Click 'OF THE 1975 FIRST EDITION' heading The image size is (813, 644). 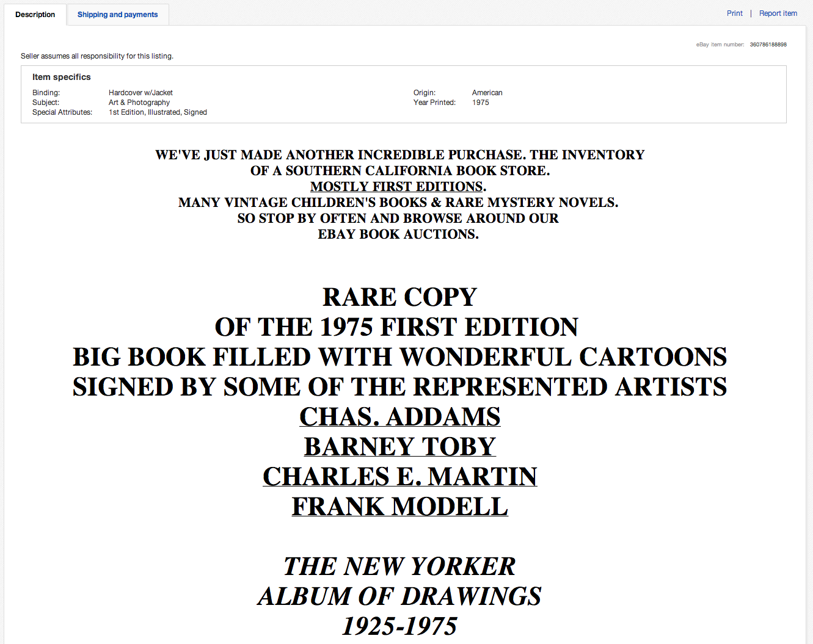coord(396,327)
